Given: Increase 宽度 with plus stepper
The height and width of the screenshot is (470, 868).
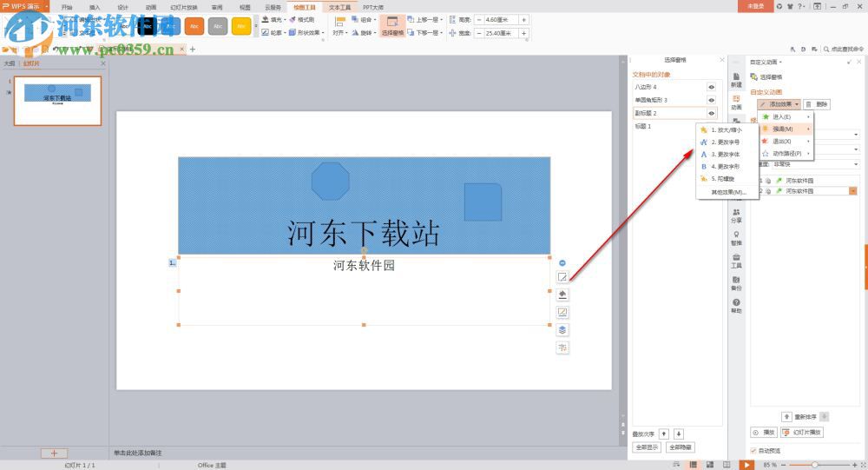Looking at the screenshot, I should (x=523, y=33).
